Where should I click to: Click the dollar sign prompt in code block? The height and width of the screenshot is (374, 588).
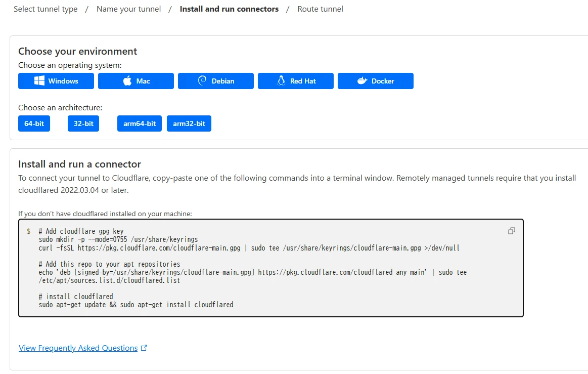coord(29,231)
